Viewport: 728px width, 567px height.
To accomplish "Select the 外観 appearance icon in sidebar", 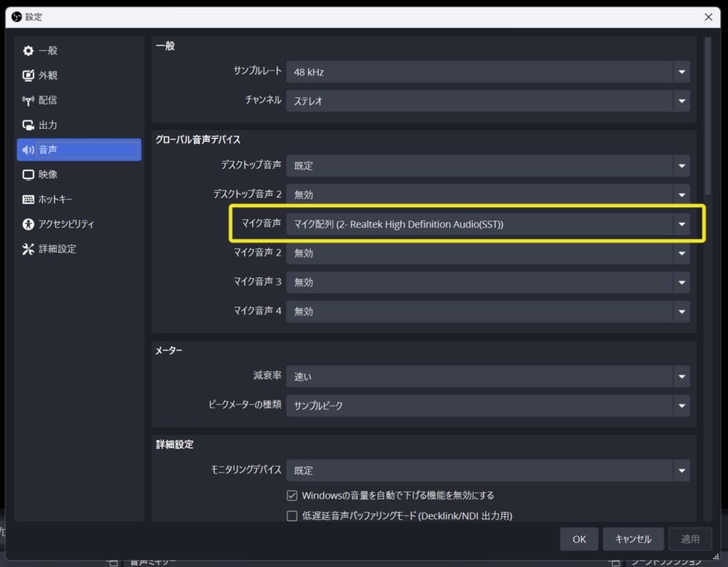I will click(x=28, y=75).
